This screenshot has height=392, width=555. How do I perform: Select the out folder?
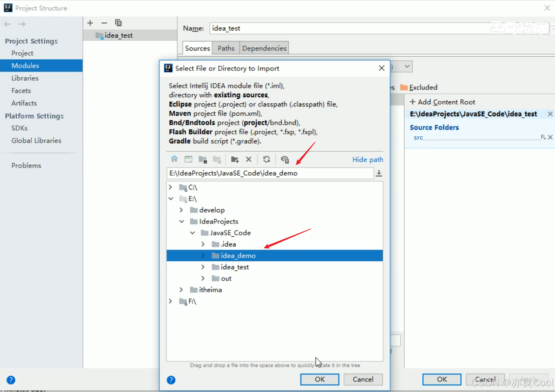pyautogui.click(x=226, y=278)
